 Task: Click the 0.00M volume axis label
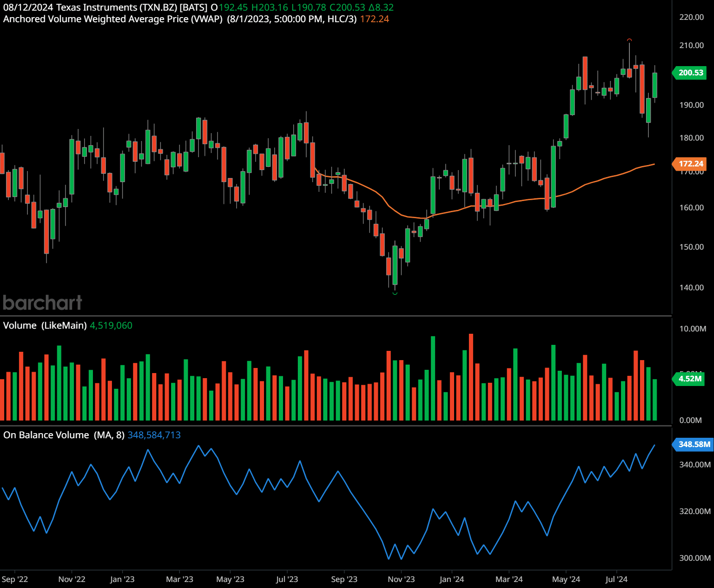pyautogui.click(x=690, y=420)
